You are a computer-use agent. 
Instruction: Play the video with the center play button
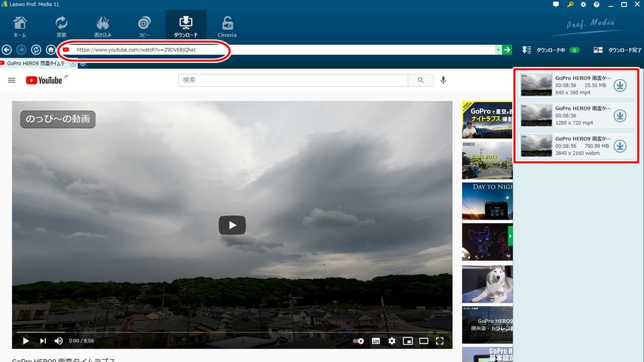[x=232, y=225]
